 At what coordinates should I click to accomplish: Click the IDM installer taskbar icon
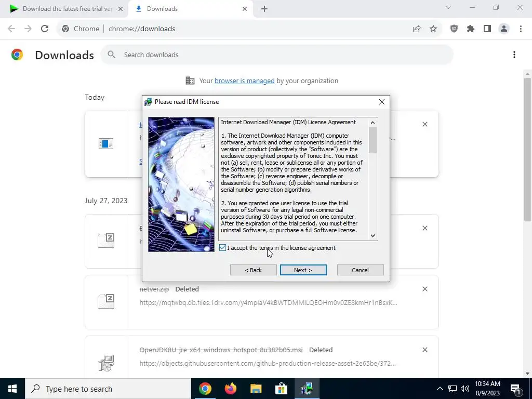(x=307, y=389)
